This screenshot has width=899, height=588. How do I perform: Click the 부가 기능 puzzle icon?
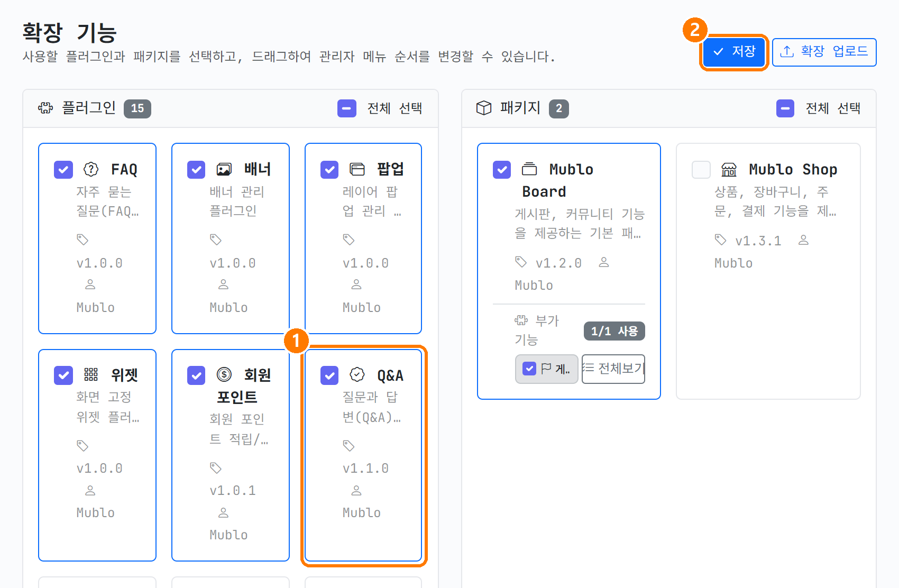[521, 320]
